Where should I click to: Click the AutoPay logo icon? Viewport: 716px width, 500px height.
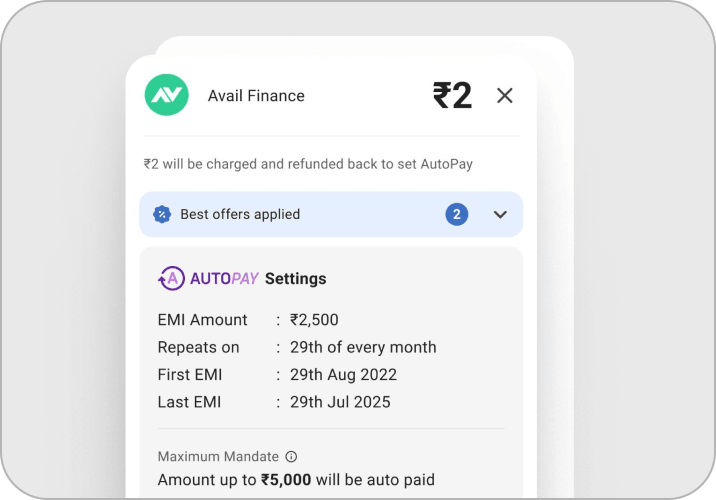click(171, 279)
